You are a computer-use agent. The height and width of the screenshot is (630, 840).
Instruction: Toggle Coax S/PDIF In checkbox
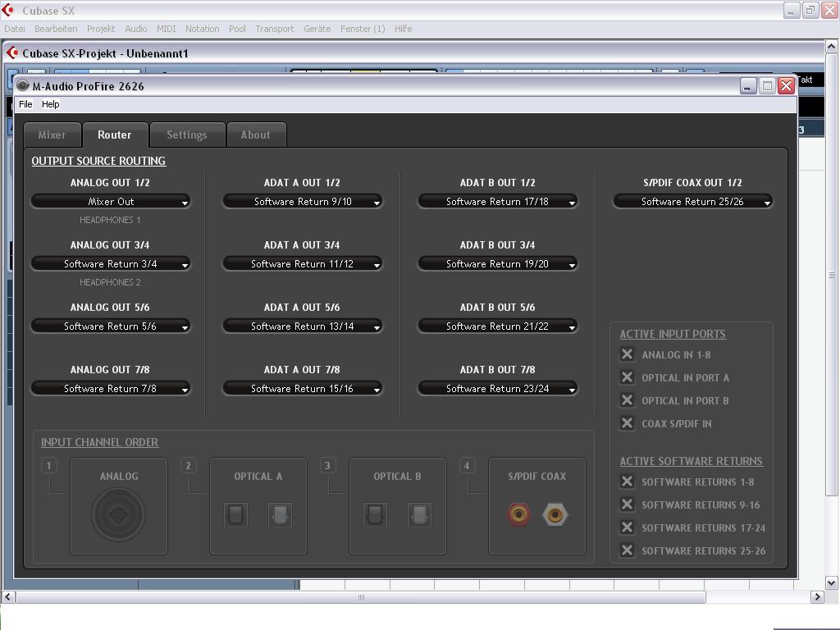click(x=627, y=424)
